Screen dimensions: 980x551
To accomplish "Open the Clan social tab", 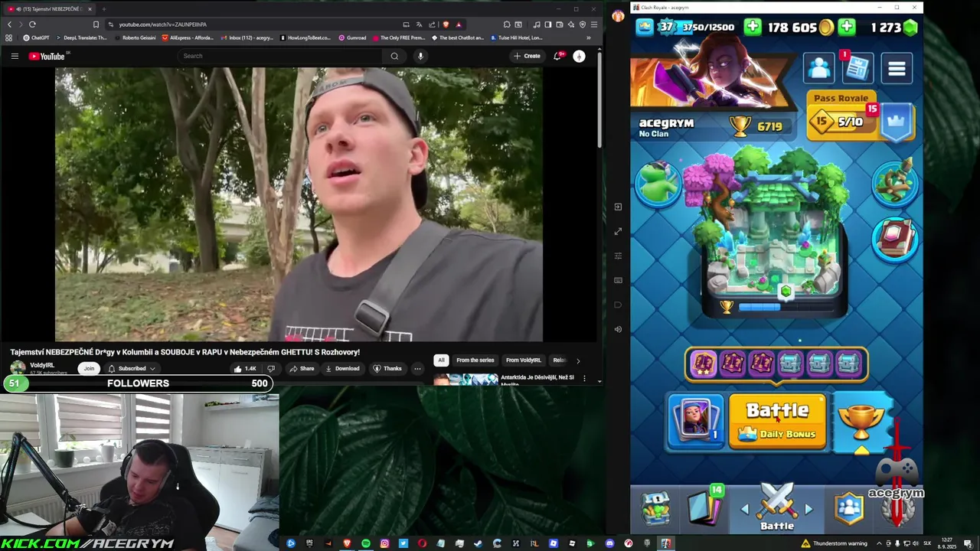I will (x=849, y=507).
